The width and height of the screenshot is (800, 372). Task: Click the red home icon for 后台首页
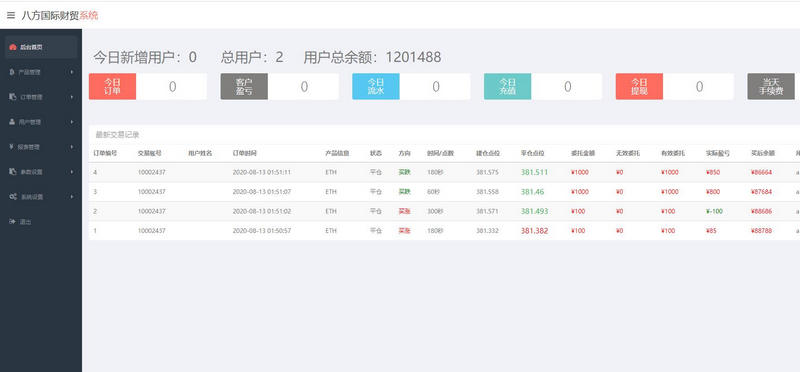point(13,47)
